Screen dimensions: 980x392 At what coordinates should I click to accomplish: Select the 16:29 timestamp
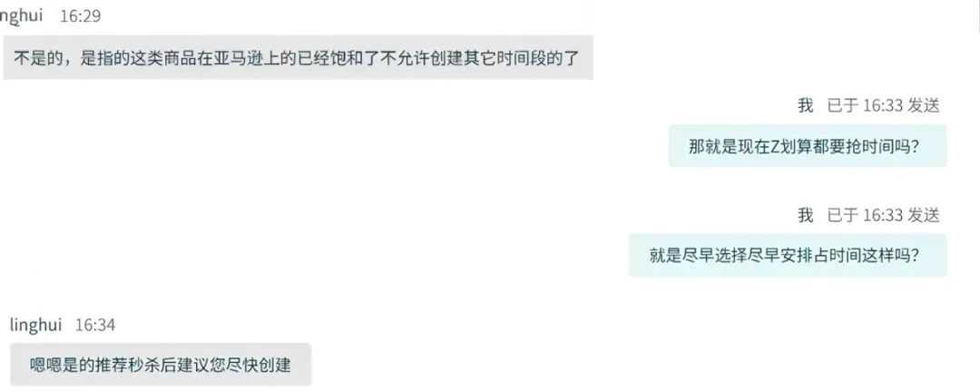click(80, 16)
